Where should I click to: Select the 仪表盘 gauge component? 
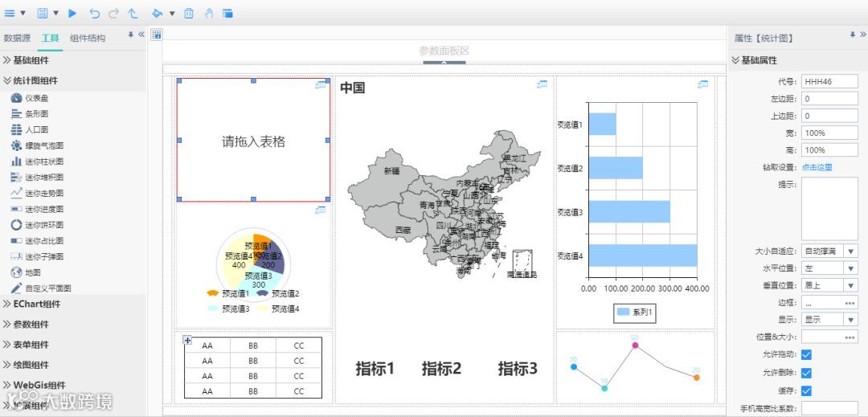(x=31, y=98)
